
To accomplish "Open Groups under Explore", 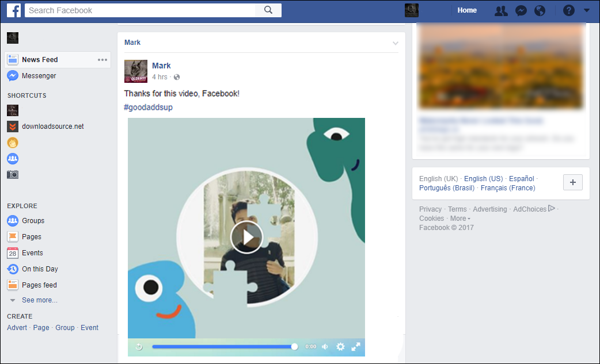I will [x=33, y=221].
